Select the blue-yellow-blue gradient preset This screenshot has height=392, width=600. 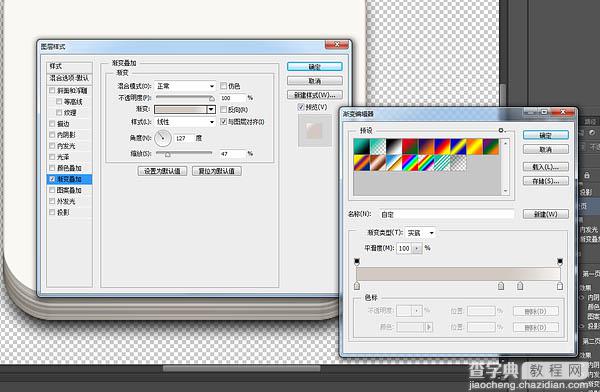(x=458, y=147)
